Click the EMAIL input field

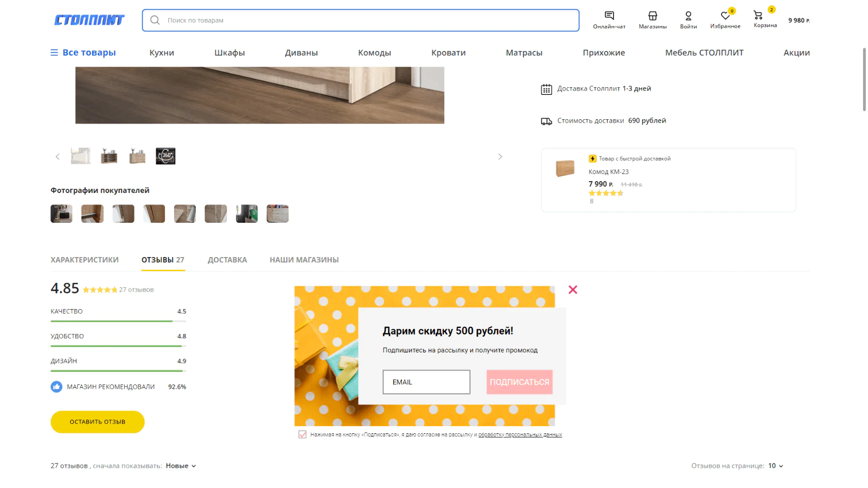coord(426,382)
